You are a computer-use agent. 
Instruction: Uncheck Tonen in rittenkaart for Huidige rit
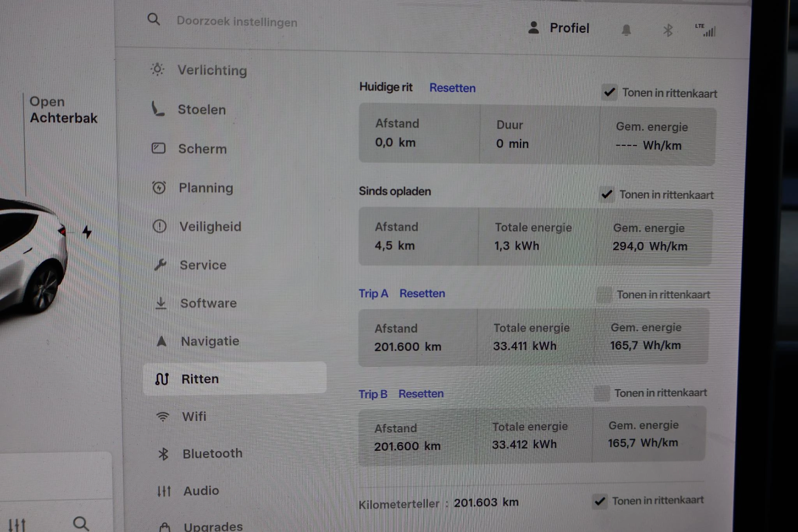[609, 93]
